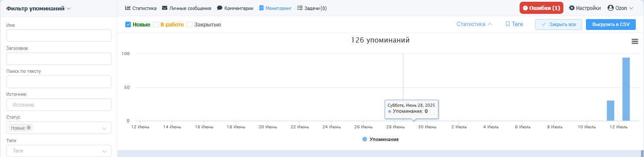
Task: Click Выгрузить в CSV button
Action: 611,24
